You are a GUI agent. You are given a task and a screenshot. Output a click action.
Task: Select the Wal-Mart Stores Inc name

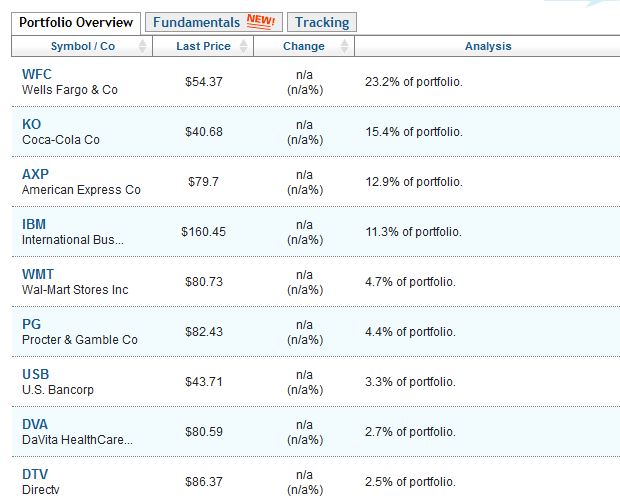75,290
